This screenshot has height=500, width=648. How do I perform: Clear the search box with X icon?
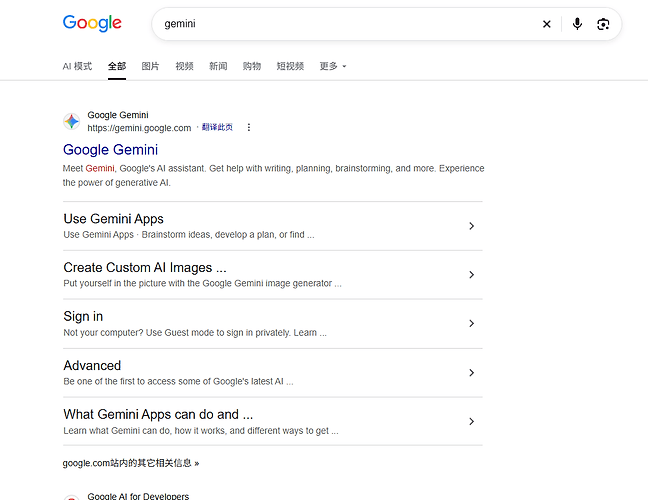point(546,24)
